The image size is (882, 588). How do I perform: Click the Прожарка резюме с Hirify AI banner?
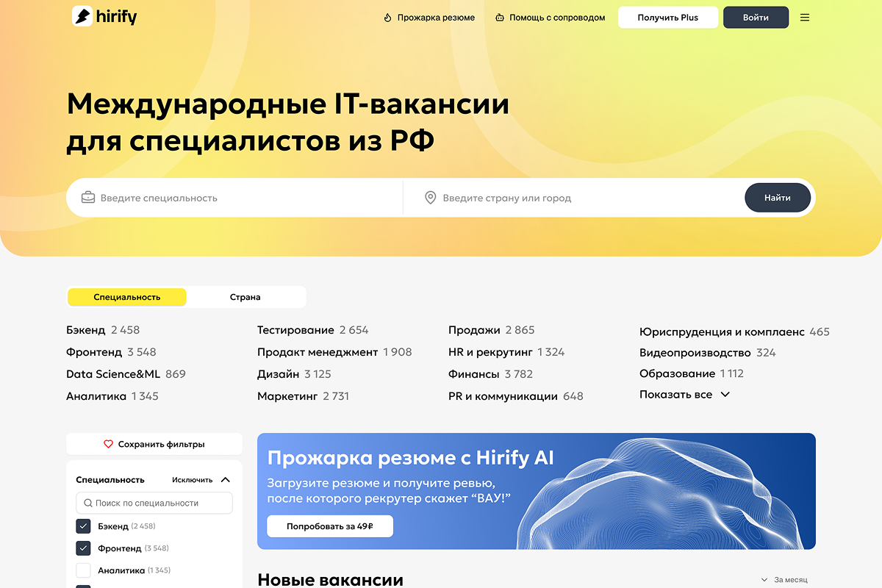click(537, 491)
